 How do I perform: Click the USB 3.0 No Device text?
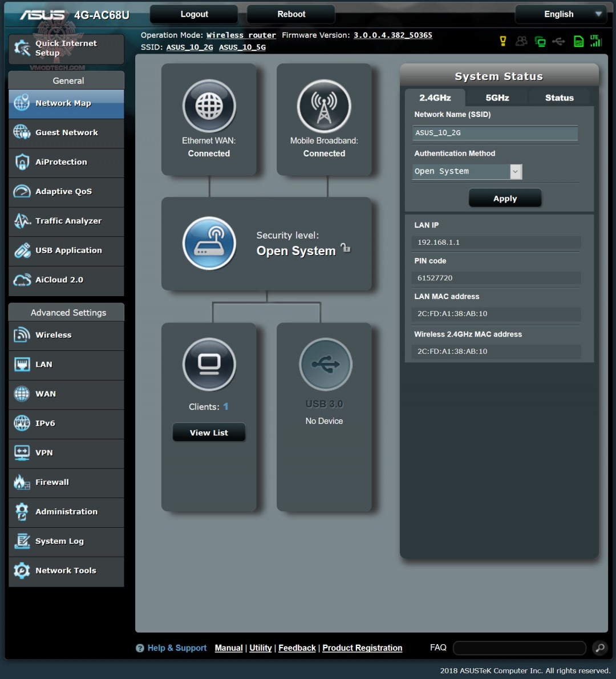point(324,421)
